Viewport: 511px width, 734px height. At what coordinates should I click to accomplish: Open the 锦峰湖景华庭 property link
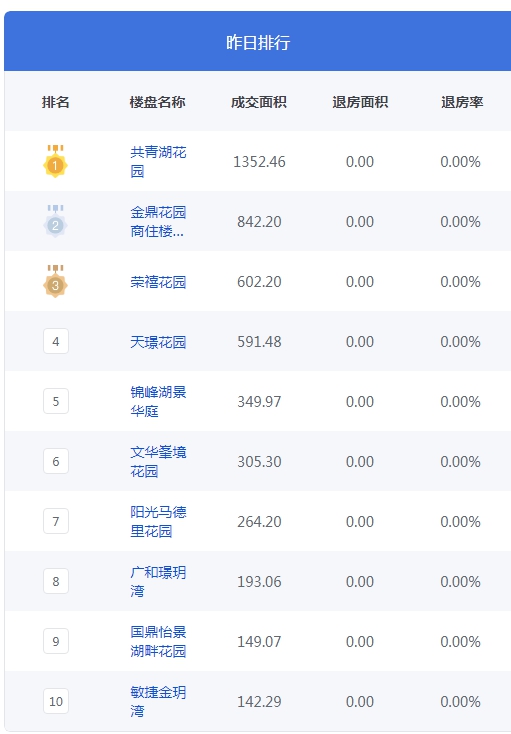coord(158,401)
